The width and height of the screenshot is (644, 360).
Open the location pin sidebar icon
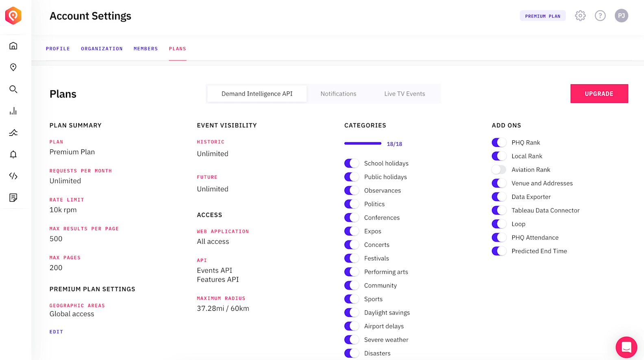(13, 68)
